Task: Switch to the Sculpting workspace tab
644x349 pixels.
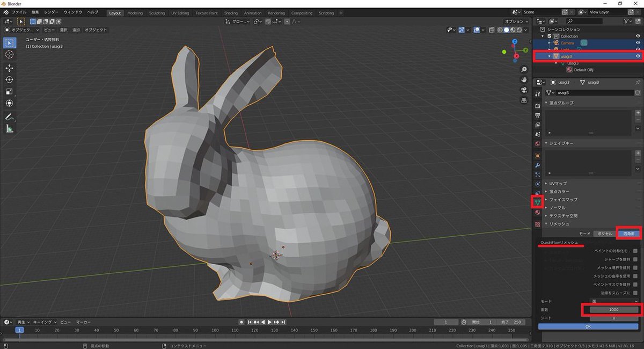Action: 157,13
